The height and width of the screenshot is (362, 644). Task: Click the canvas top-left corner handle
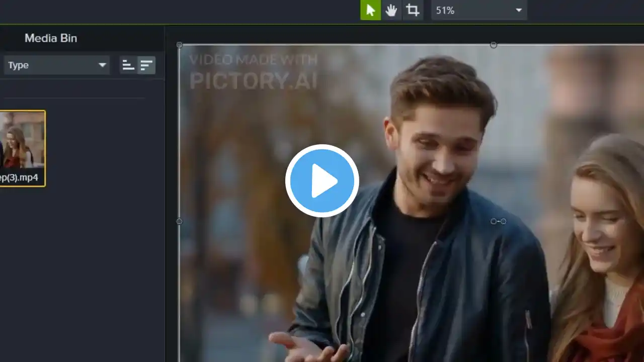pyautogui.click(x=180, y=45)
